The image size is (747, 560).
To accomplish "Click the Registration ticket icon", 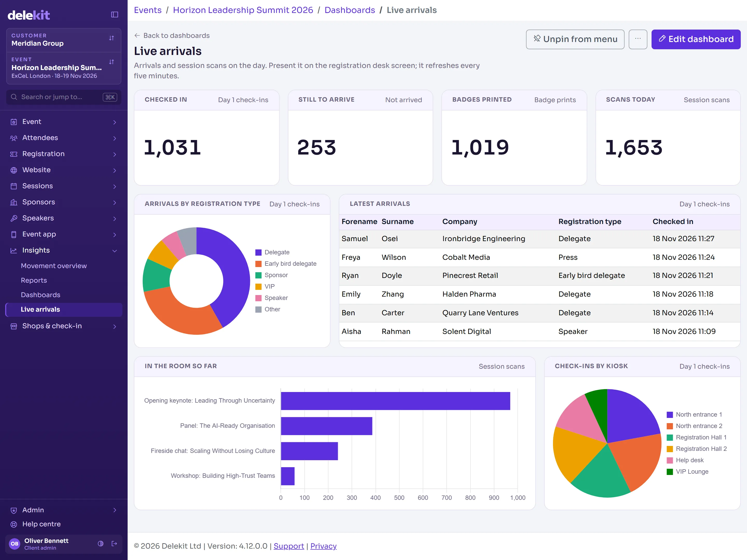I will pos(14,154).
